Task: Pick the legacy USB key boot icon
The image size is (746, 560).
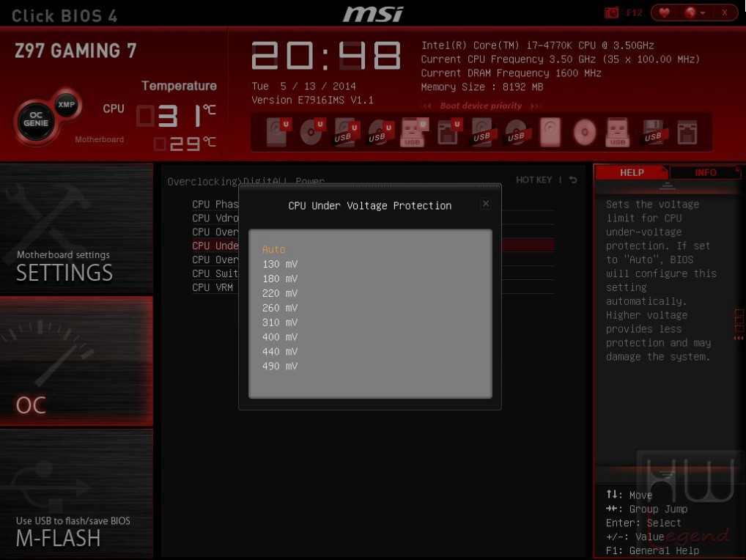Action: coord(618,132)
